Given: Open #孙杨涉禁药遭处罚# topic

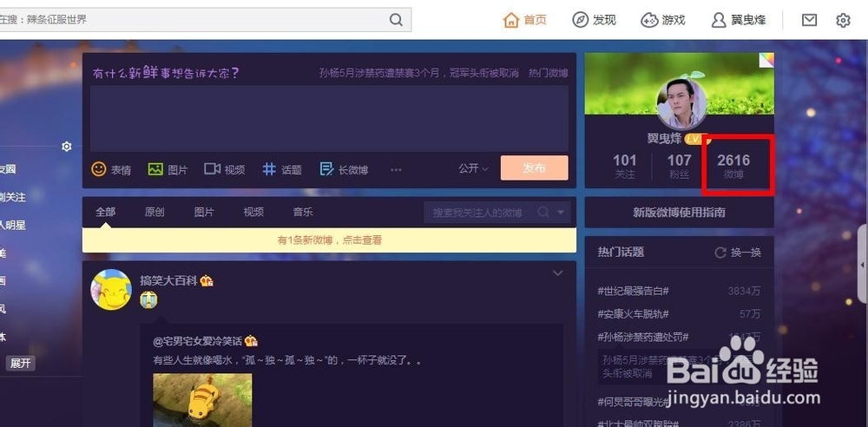Looking at the screenshot, I should point(643,337).
